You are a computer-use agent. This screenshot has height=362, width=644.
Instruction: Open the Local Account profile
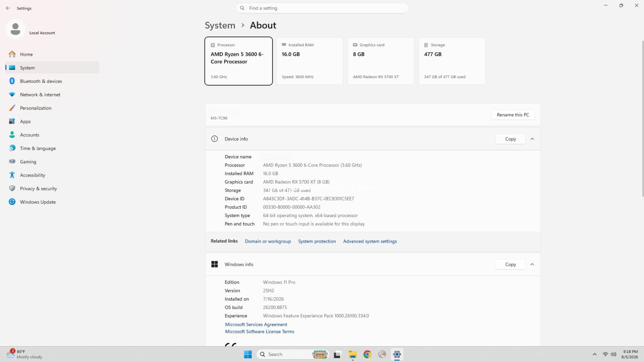click(x=31, y=30)
